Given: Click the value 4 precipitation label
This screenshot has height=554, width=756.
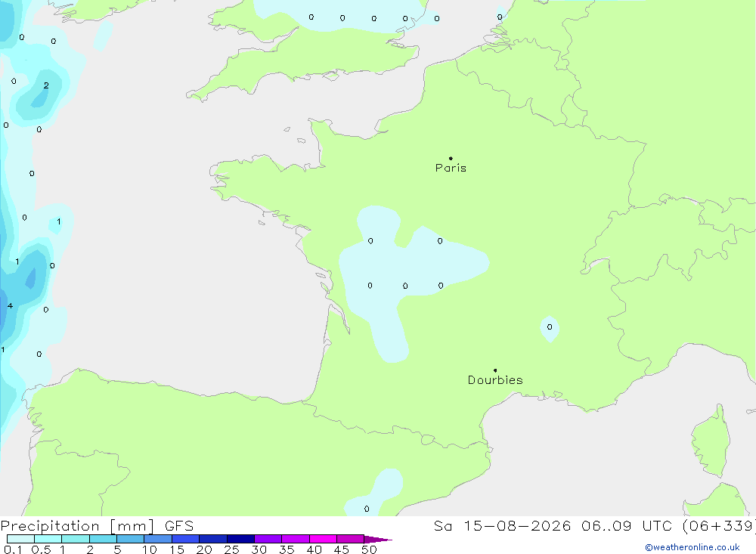Looking at the screenshot, I should coord(10,305).
